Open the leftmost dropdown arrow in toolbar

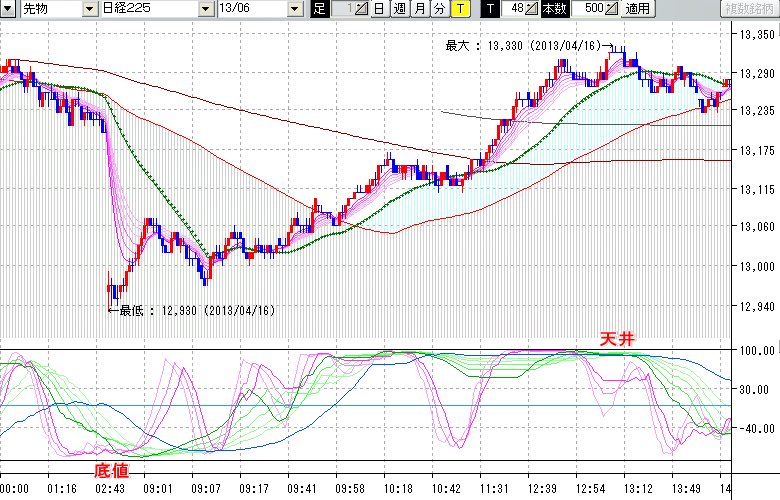click(x=9, y=9)
